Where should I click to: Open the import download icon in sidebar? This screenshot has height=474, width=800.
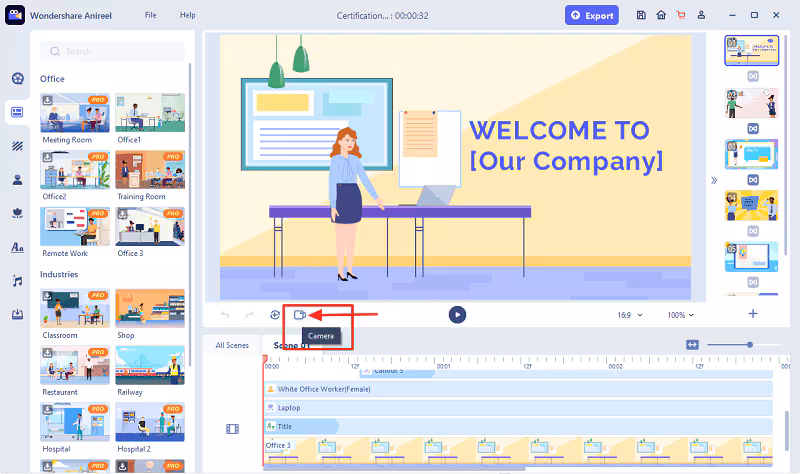coord(17,314)
